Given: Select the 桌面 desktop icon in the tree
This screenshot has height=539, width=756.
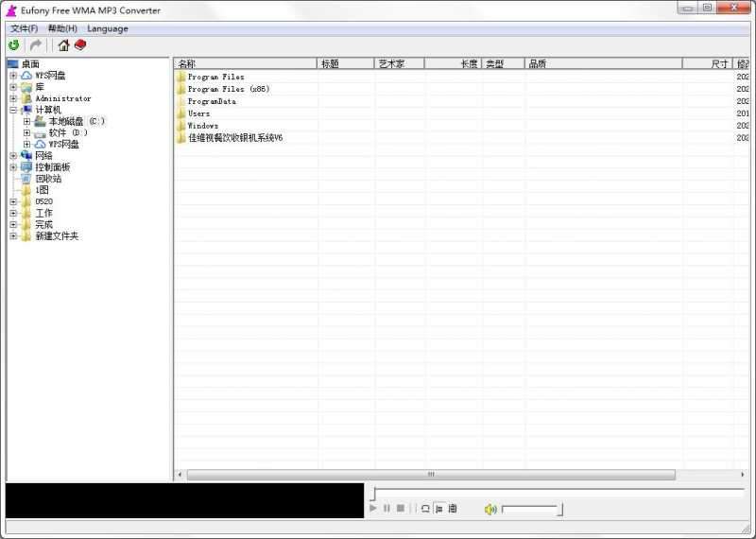Looking at the screenshot, I should pos(13,63).
